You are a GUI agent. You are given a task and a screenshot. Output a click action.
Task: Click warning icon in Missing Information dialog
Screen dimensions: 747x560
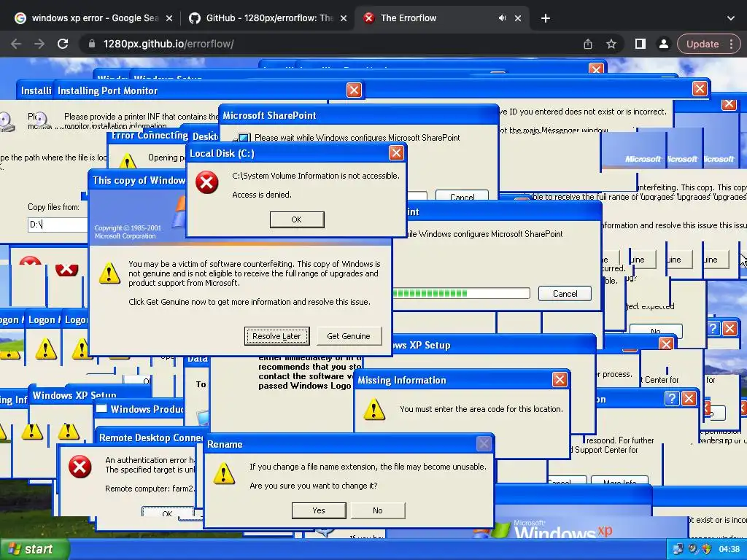point(374,409)
